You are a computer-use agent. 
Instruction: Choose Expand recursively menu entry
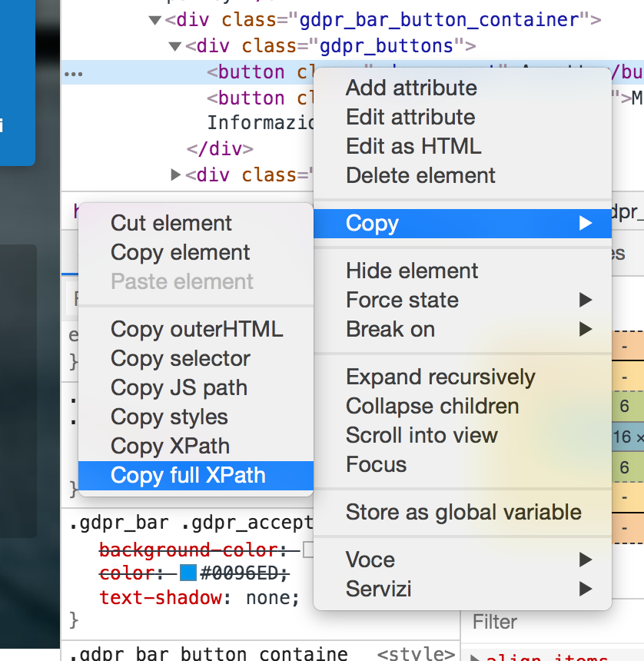[463, 377]
